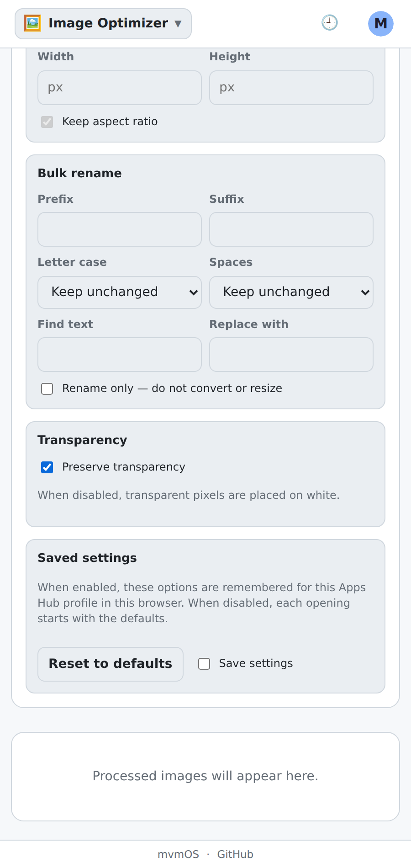The height and width of the screenshot is (868, 411).
Task: Focus the Width px input field
Action: click(x=120, y=88)
